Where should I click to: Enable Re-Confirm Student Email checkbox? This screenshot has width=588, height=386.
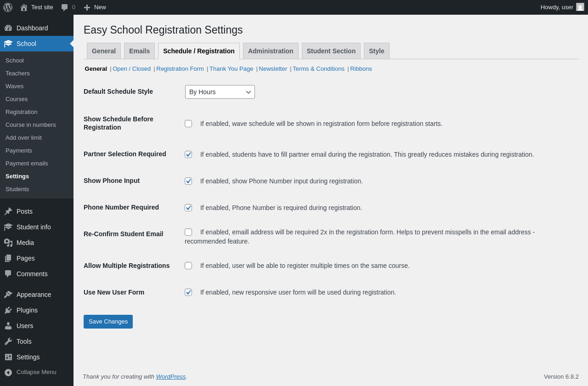click(x=188, y=232)
